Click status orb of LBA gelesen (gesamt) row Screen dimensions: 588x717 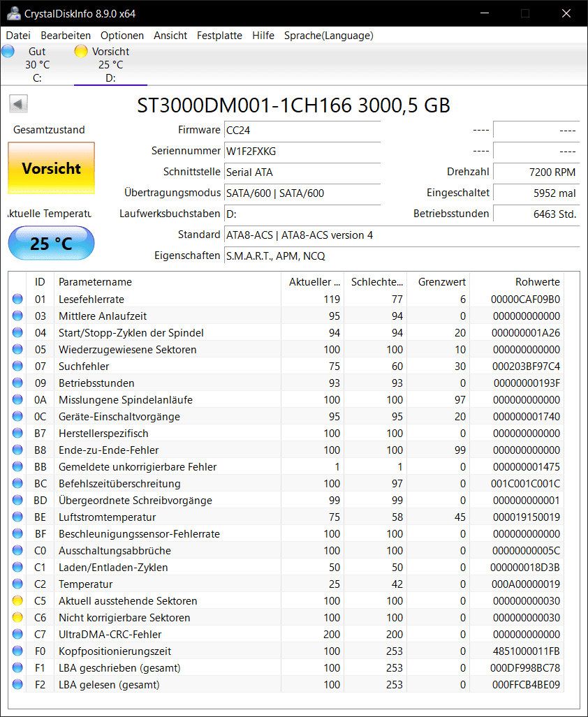(x=17, y=684)
